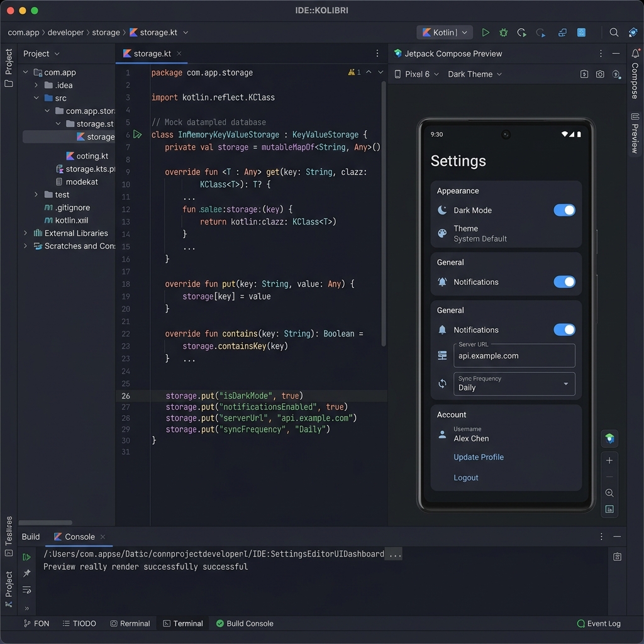Switch to the Build tab

tap(31, 537)
